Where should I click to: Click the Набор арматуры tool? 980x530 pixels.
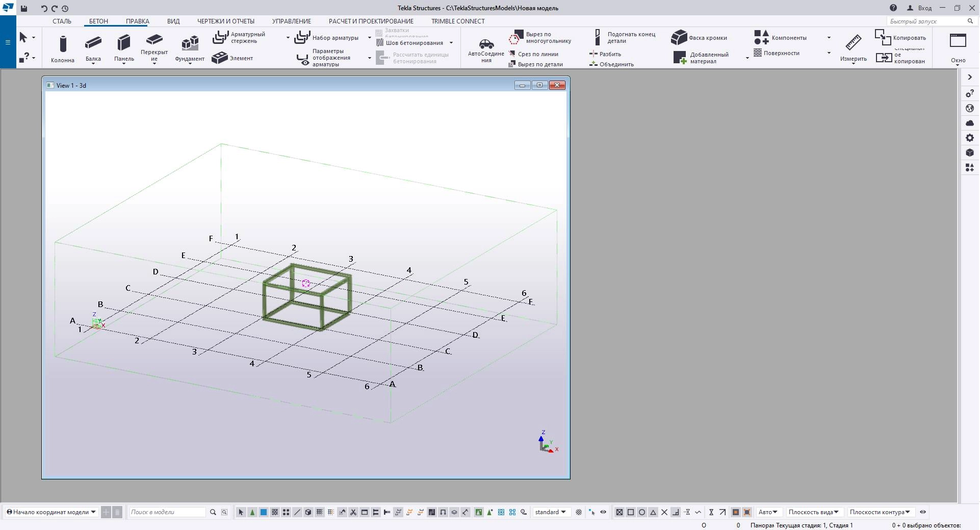coord(327,37)
